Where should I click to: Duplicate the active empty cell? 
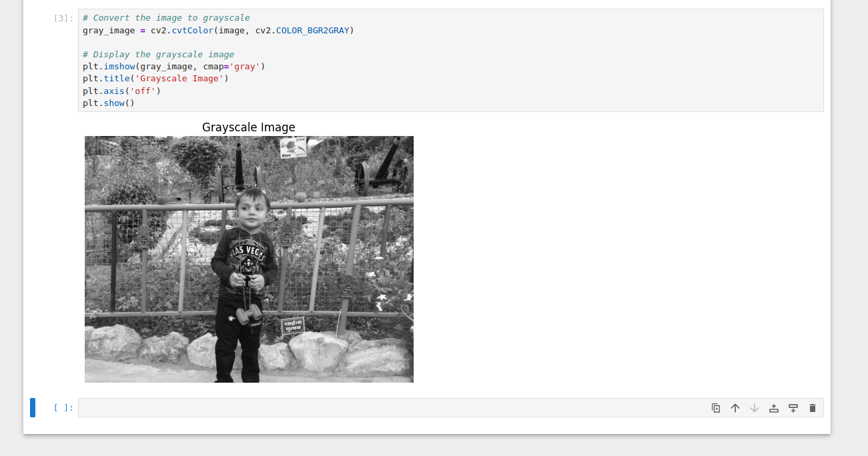coord(716,408)
